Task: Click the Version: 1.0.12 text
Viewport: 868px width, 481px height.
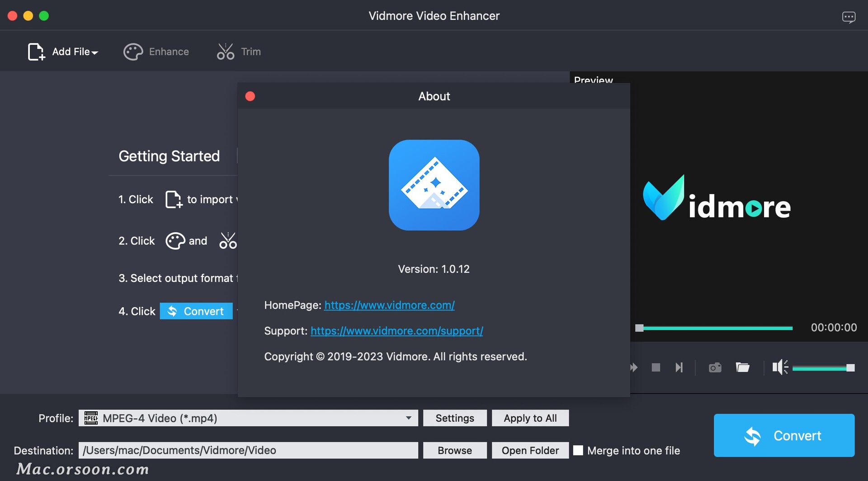Action: coord(434,269)
